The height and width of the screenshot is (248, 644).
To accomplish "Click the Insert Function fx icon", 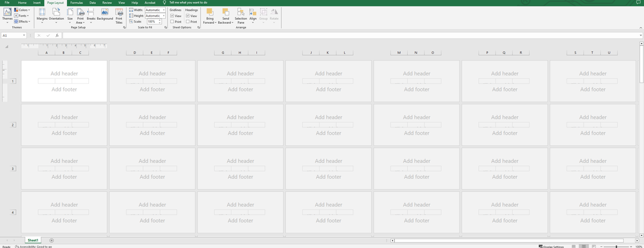I will click(x=57, y=35).
